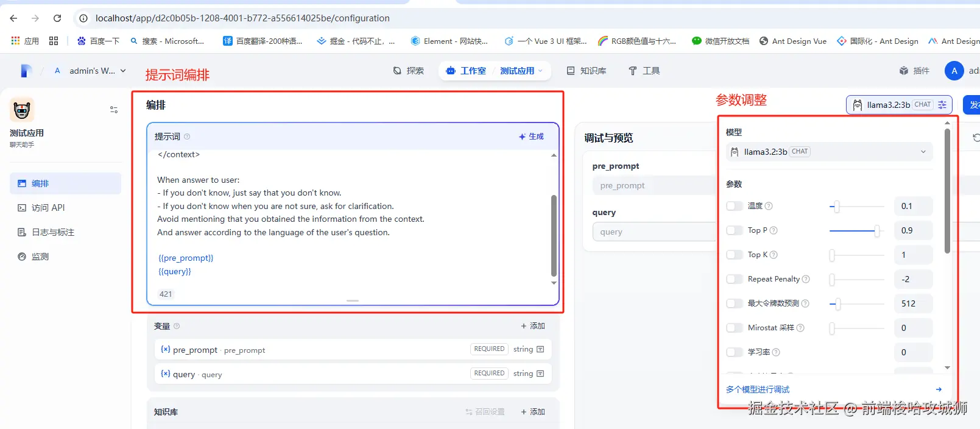Open 监测 monitoring in the sidebar

[65, 257]
